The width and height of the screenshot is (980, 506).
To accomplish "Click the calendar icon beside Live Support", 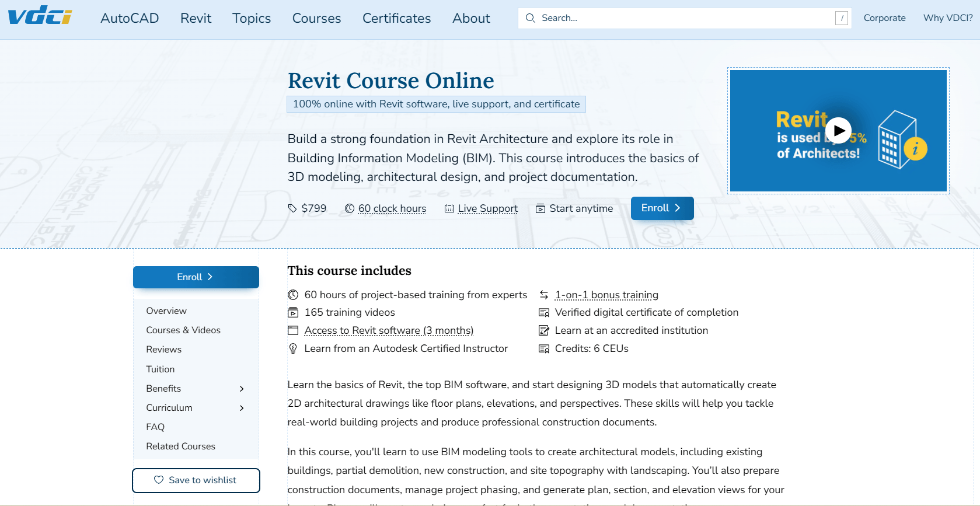I will (449, 208).
